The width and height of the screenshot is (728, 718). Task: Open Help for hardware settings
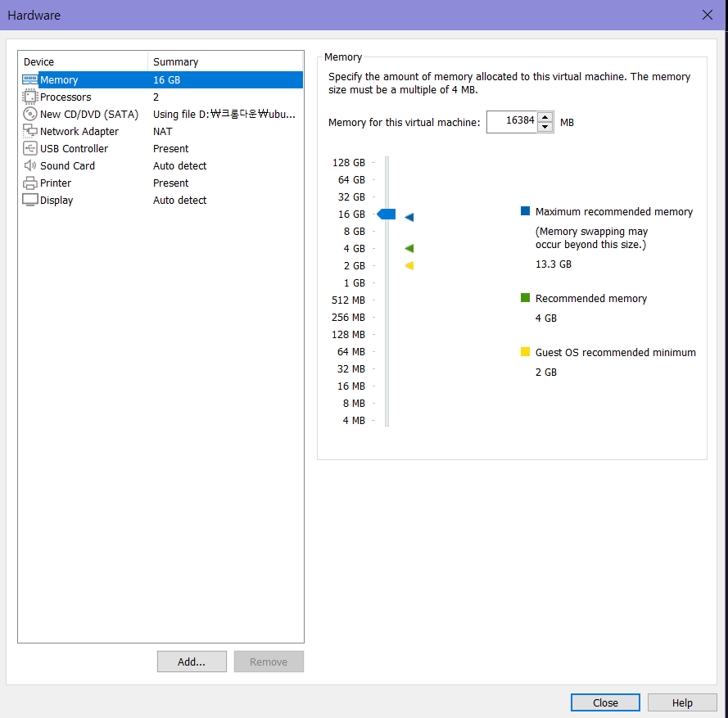682,702
